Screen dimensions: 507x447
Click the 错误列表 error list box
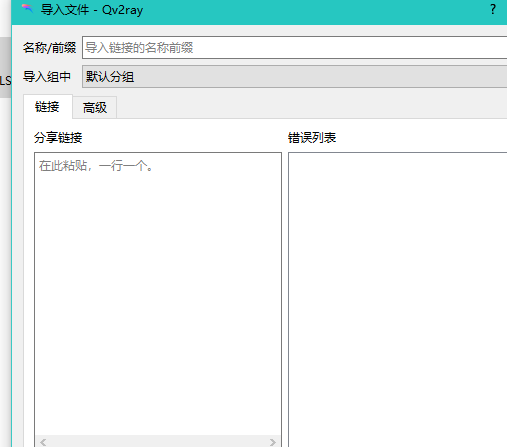point(398,299)
